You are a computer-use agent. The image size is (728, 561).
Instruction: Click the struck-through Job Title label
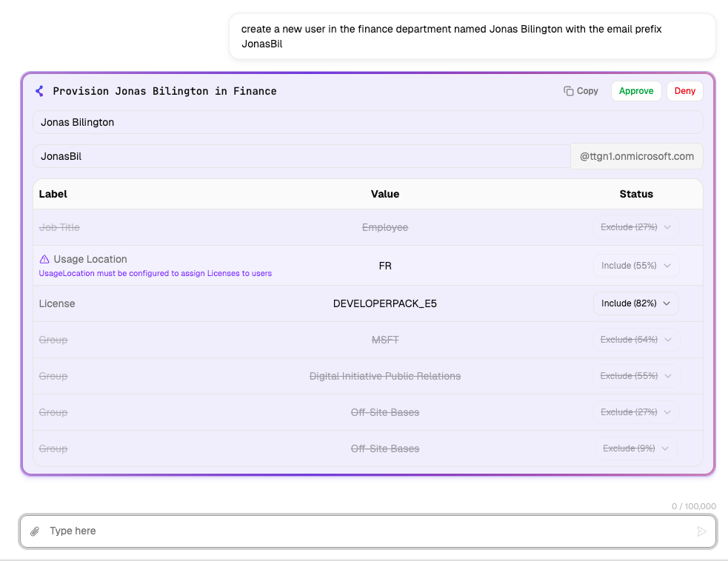click(59, 227)
